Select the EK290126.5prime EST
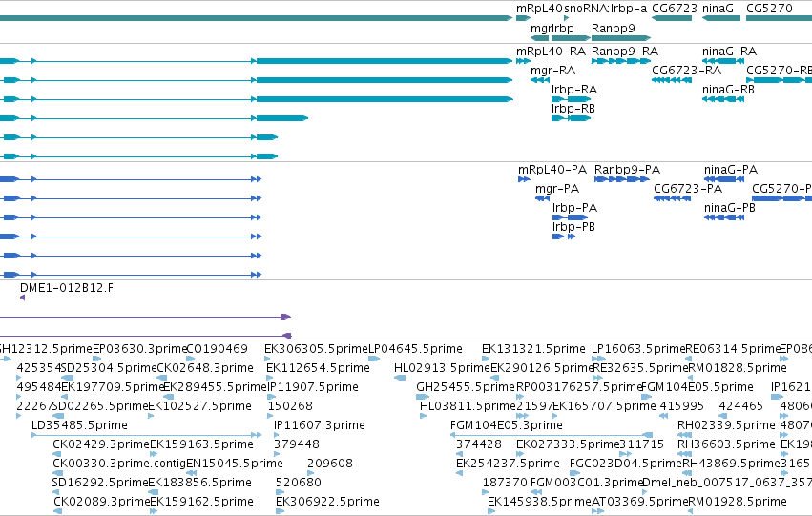The height and width of the screenshot is (516, 812). [x=494, y=378]
